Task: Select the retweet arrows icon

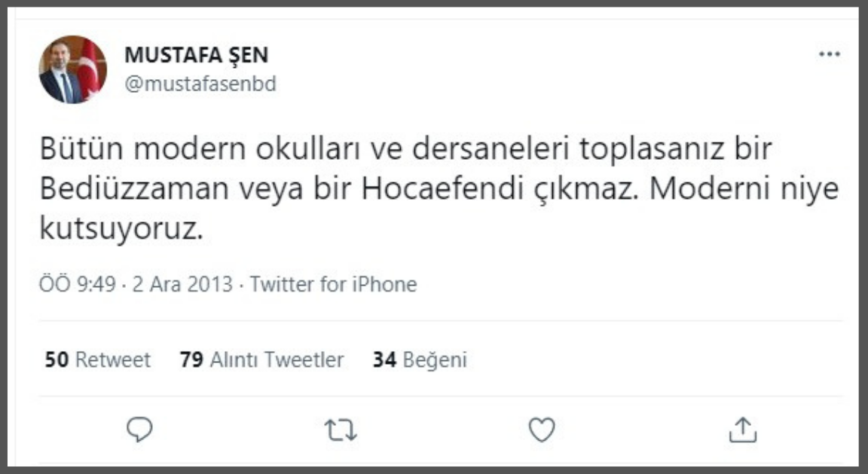Action: click(341, 429)
